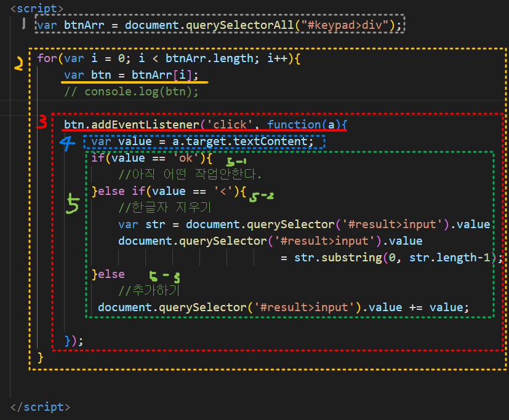Screen dimensions: 509x420
Task: Click the comment '//아직 어떤 작업안한다.'
Action: (x=190, y=175)
